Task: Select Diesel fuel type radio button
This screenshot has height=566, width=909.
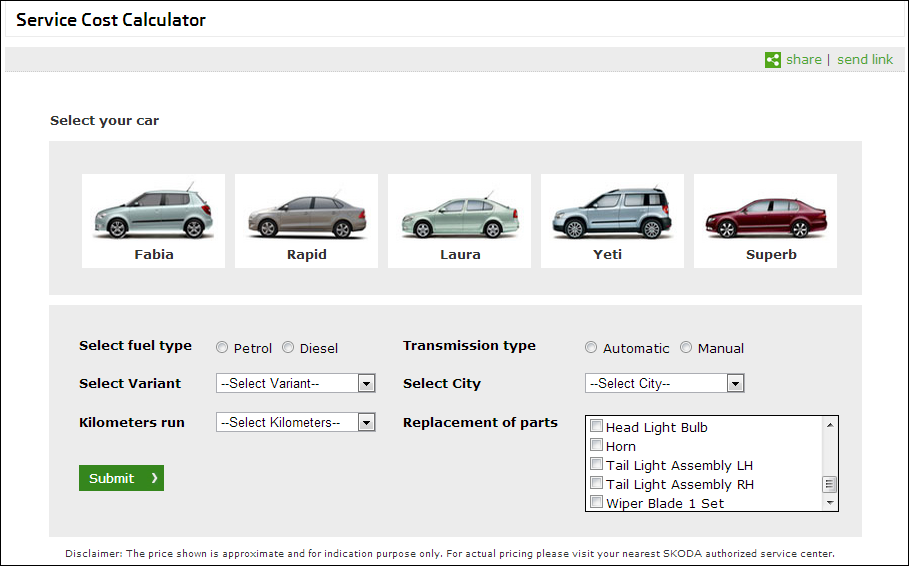Action: click(288, 347)
